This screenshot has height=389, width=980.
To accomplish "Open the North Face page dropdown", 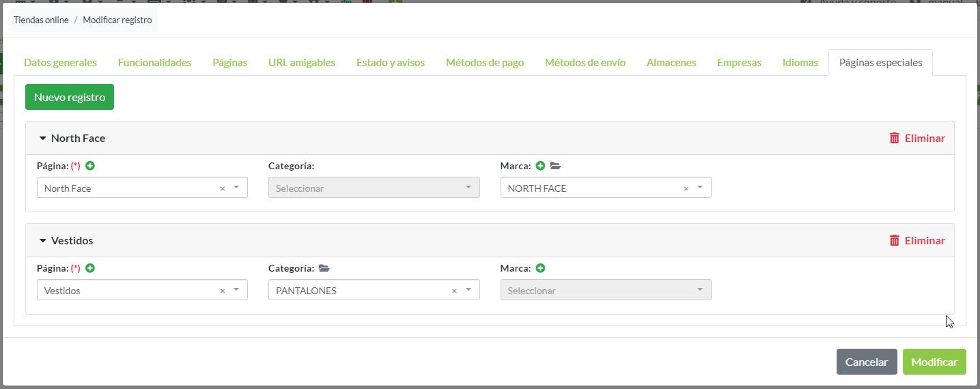I will 236,188.
